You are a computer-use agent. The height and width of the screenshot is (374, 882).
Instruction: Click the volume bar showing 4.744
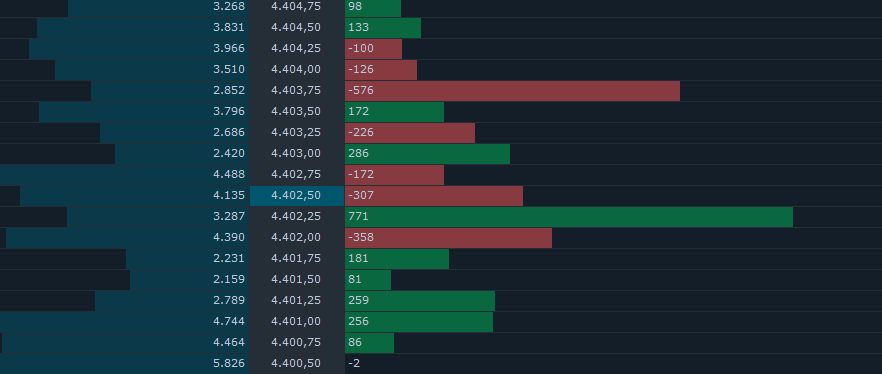click(124, 322)
